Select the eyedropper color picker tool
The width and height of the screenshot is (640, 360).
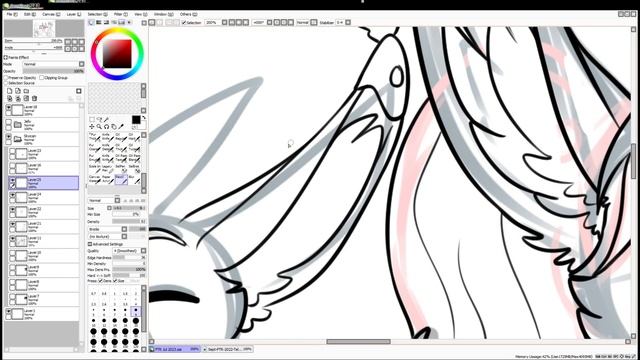pos(121,127)
